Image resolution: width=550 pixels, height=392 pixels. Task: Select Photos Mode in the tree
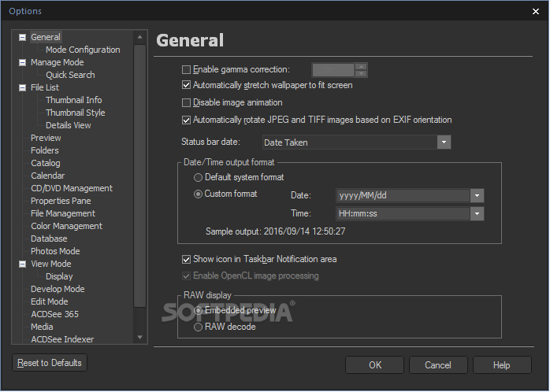coord(55,252)
